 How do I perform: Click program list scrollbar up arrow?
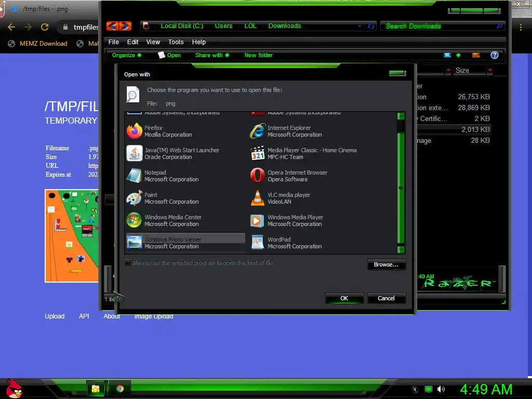pos(401,116)
